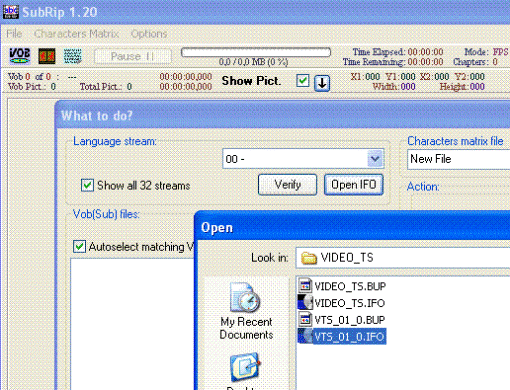Click the VTS_01_0.BUP file icon
The image size is (510, 390).
[305, 320]
